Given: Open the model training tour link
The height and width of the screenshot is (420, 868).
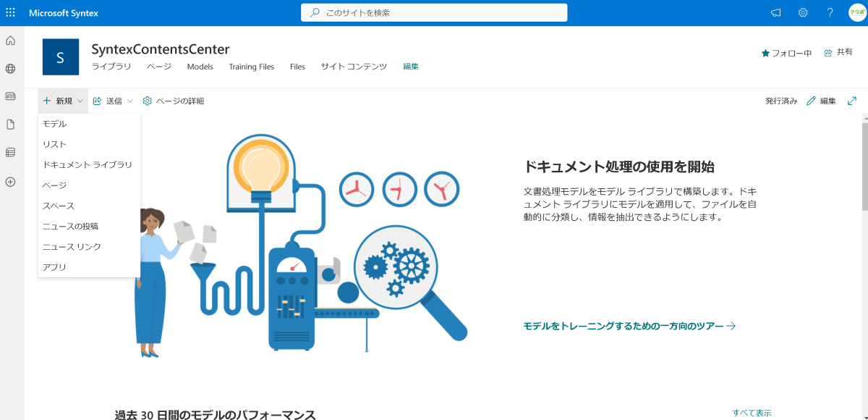Looking at the screenshot, I should (629, 326).
